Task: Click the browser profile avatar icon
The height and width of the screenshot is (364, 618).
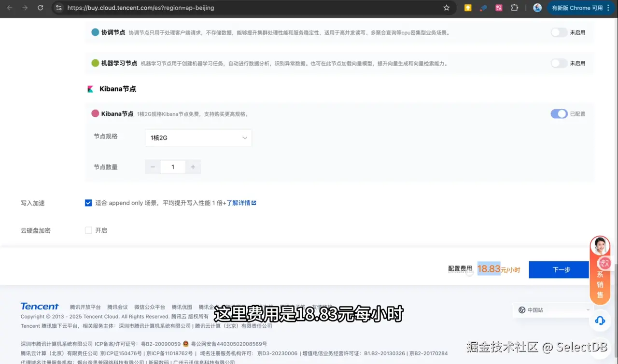Action: (x=537, y=8)
